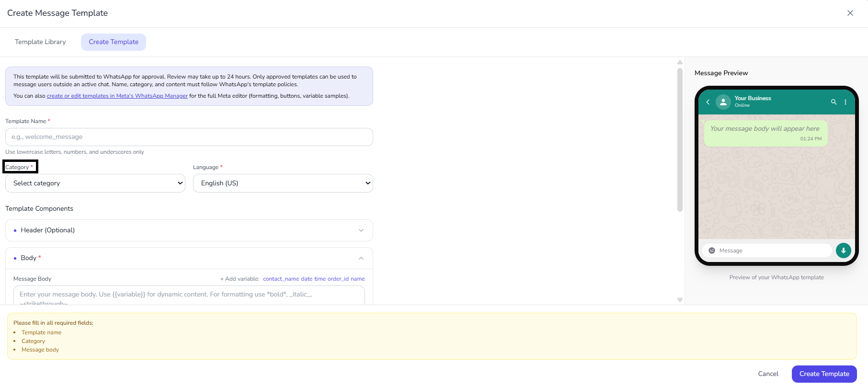Click the business avatar icon in preview
Image resolution: width=868 pixels, height=387 pixels.
click(723, 102)
